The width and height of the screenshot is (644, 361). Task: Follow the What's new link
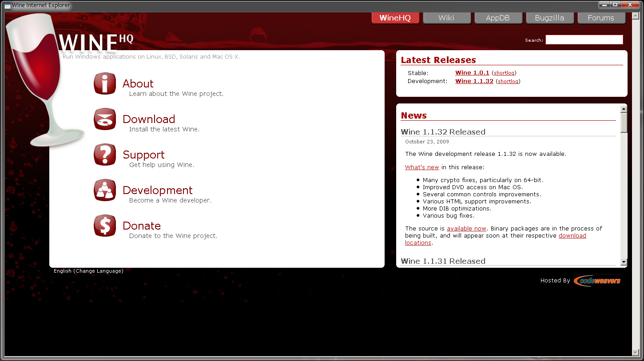tap(422, 167)
